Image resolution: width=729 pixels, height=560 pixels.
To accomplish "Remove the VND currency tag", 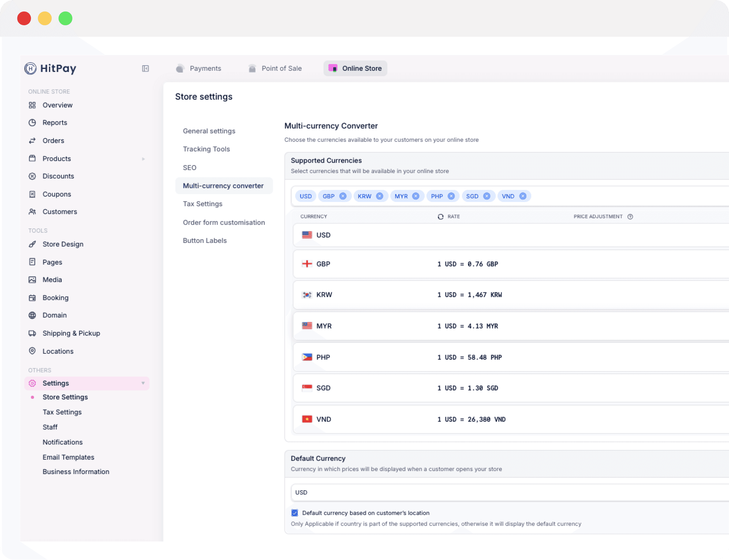I will tap(523, 196).
